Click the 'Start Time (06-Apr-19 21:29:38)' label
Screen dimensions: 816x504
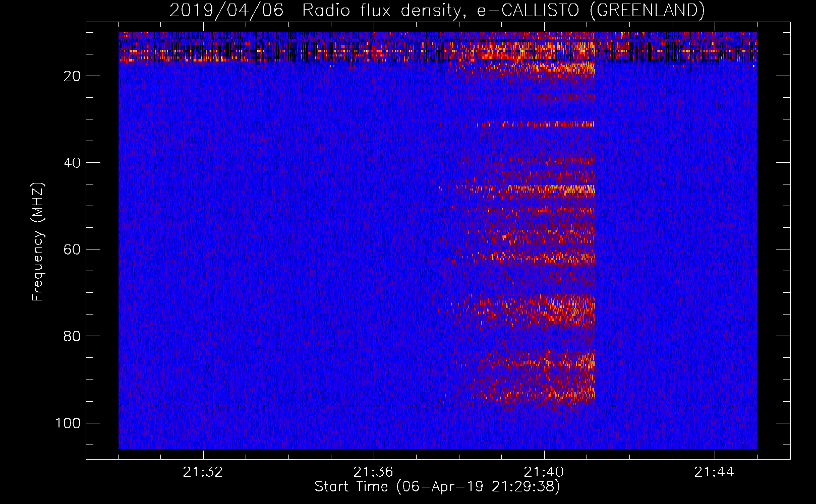(x=437, y=487)
